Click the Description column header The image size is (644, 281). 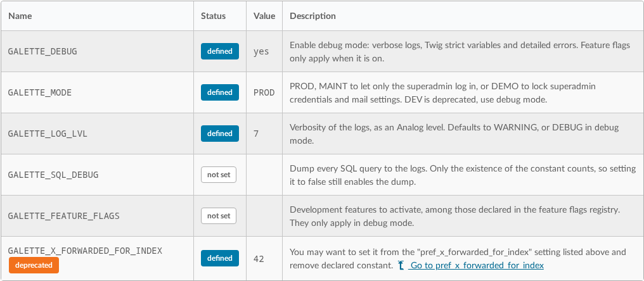(312, 16)
